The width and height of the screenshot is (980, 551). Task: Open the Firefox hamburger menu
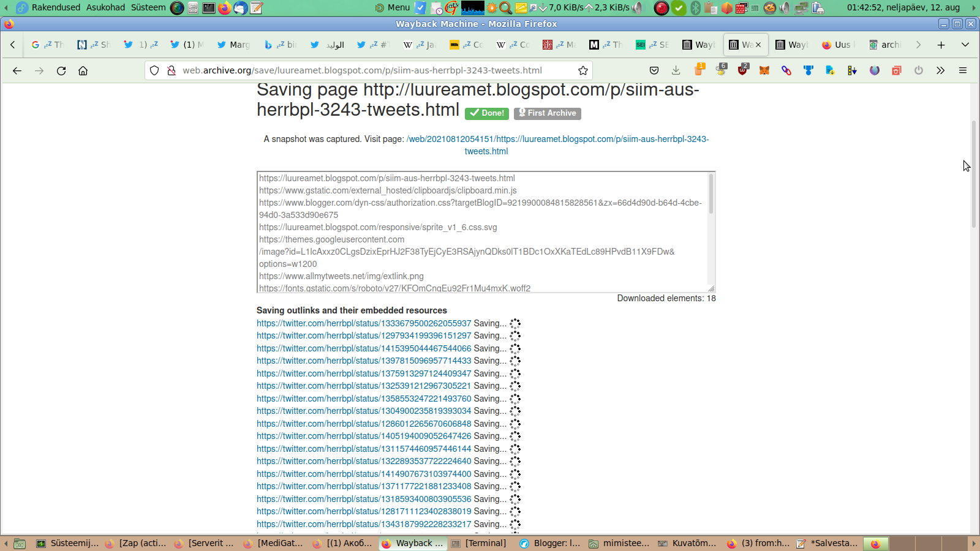tap(963, 70)
